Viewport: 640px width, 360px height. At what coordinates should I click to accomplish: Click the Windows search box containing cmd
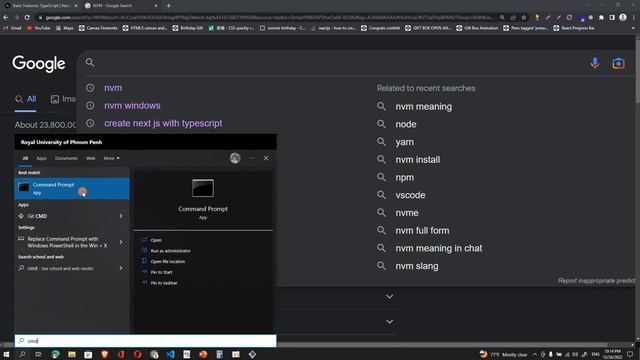[145, 340]
